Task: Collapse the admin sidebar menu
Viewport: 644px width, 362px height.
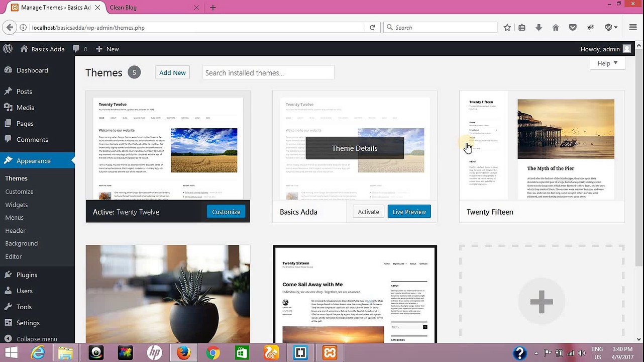Action: (31, 339)
